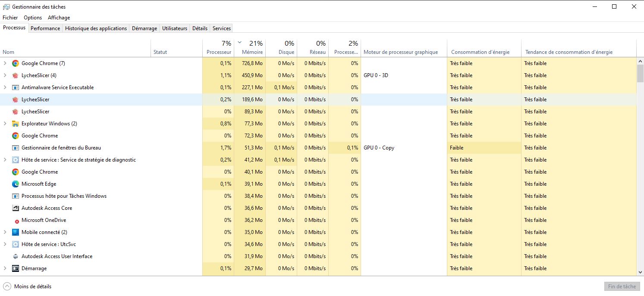Image resolution: width=644 pixels, height=296 pixels.
Task: Click the "29,7 Mo" memory value
Action: coord(254,268)
